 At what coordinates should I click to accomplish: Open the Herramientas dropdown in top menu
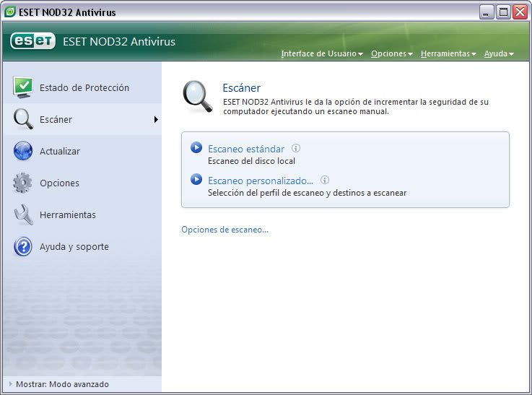pyautogui.click(x=448, y=53)
